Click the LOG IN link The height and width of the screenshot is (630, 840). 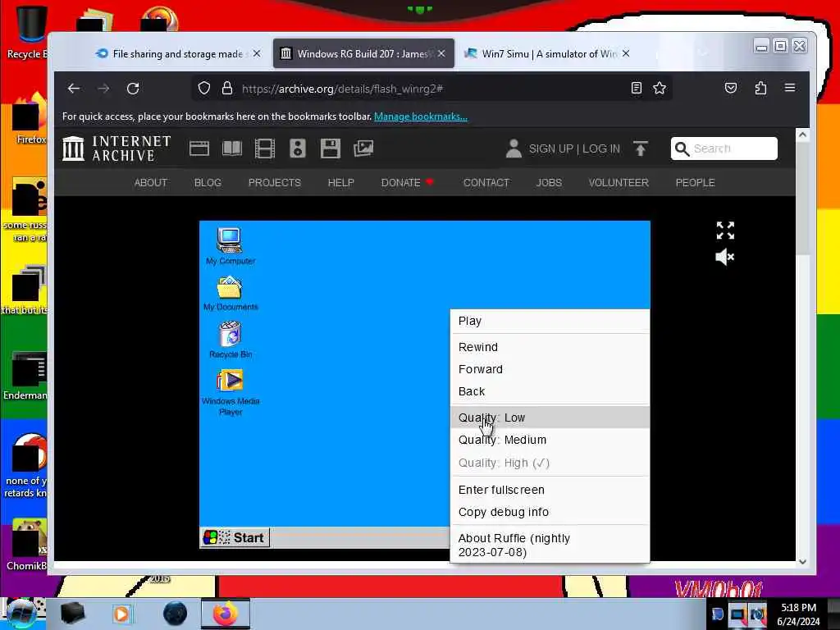601,148
